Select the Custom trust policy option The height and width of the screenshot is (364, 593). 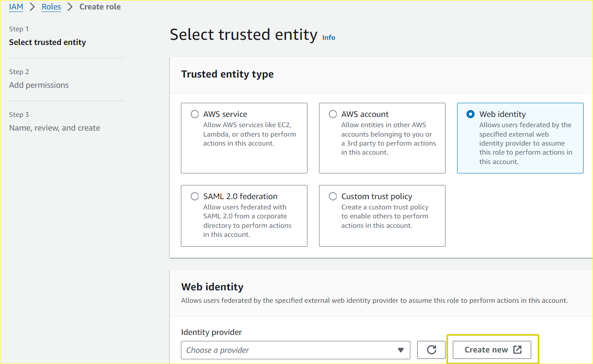(333, 196)
